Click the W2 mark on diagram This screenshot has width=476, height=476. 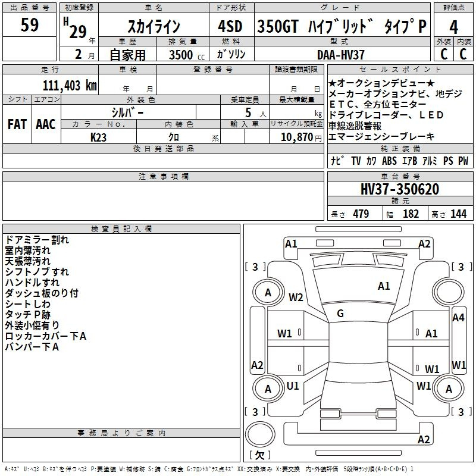pos(296,297)
